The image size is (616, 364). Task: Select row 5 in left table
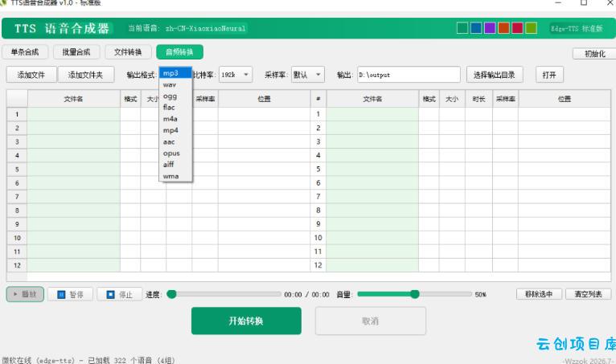point(17,170)
